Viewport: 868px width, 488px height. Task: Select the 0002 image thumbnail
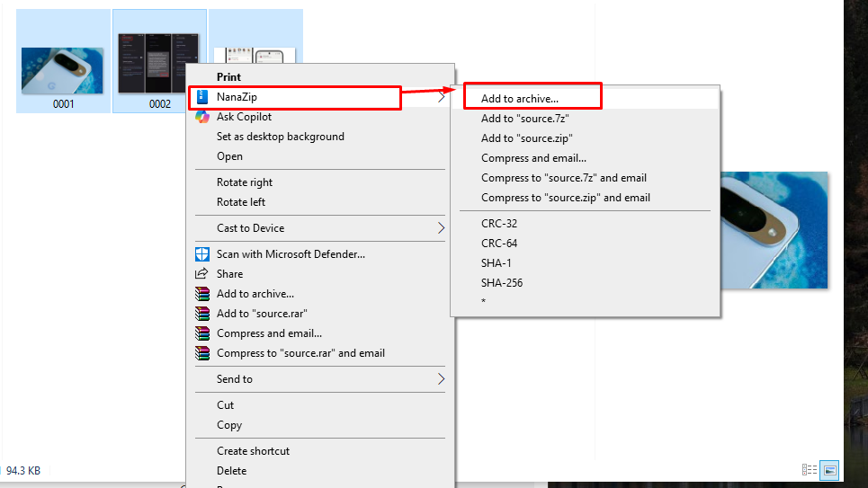tap(159, 66)
